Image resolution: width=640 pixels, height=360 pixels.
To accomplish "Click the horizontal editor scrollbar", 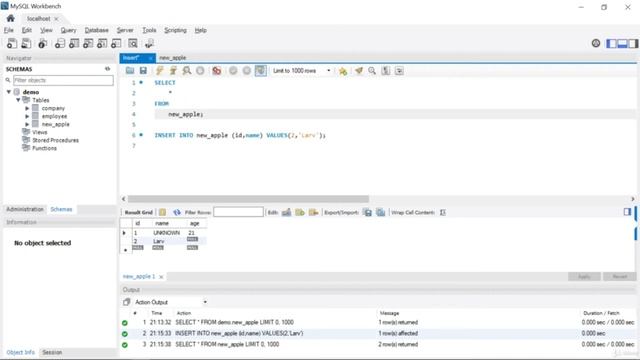I will pos(248,199).
